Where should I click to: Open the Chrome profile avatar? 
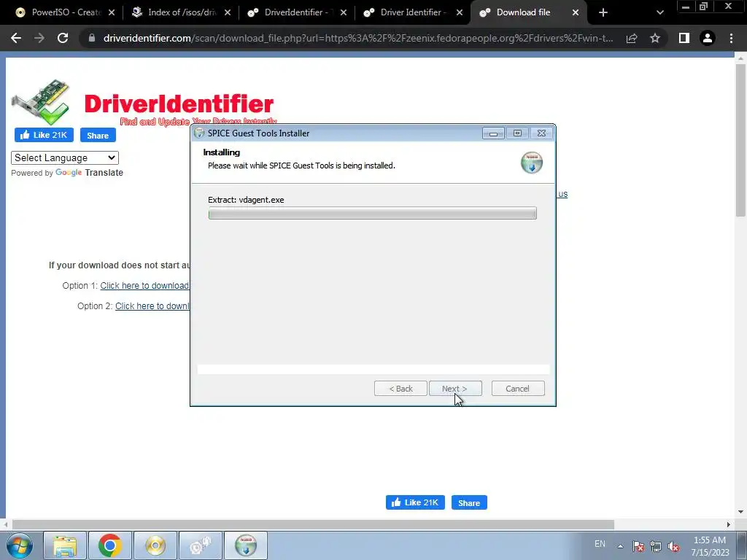(x=708, y=38)
